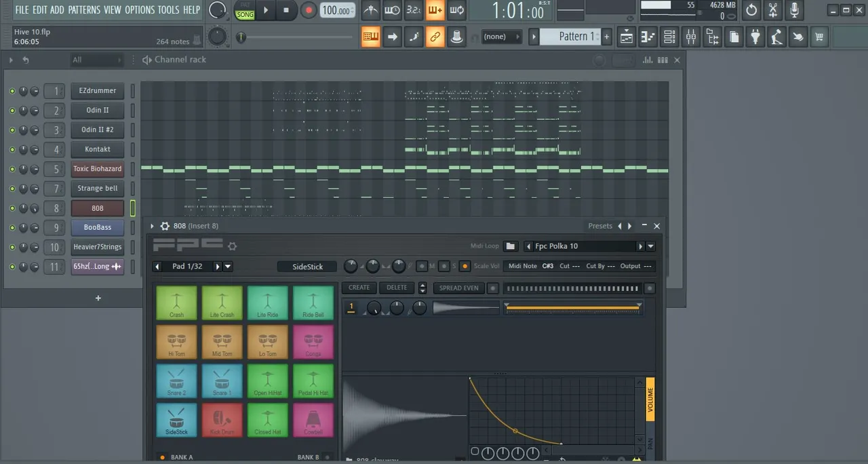This screenshot has width=868, height=464.
Task: Mute the BooBass channel green LED
Action: point(12,228)
